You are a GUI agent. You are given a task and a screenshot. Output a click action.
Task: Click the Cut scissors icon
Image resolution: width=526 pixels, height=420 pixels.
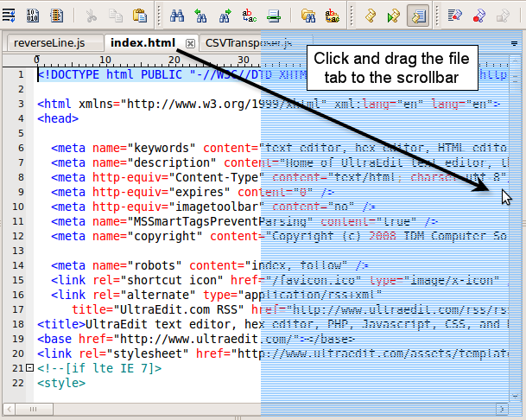point(92,16)
